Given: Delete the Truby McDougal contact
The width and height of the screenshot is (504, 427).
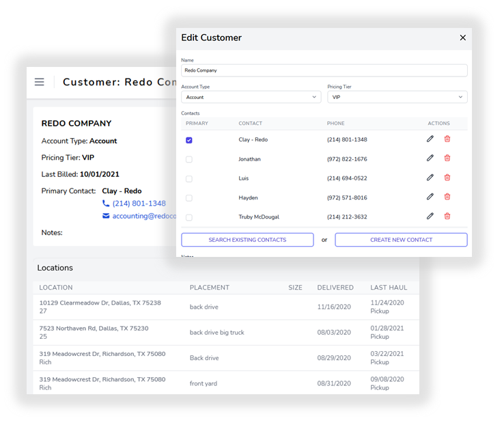Looking at the screenshot, I should pos(447,216).
